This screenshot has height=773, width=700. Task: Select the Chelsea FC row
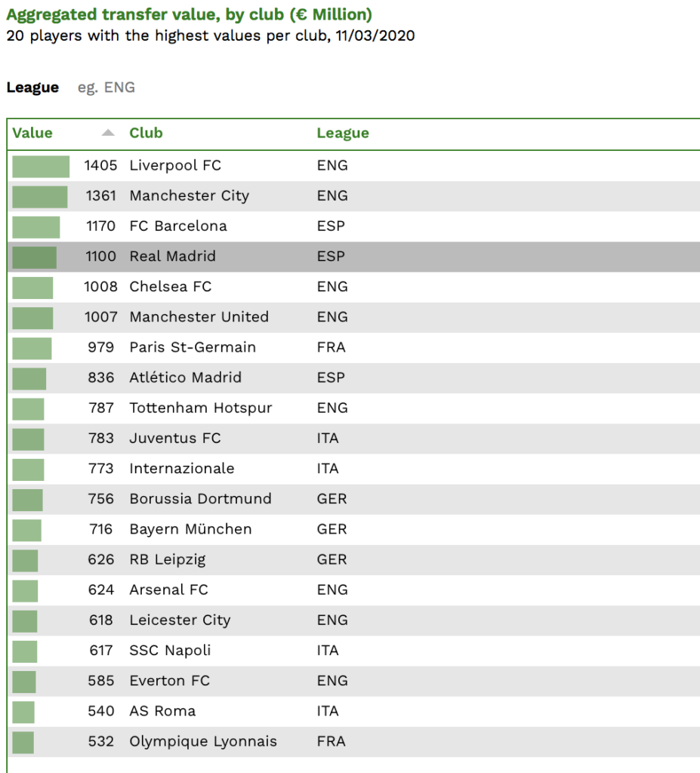click(353, 287)
